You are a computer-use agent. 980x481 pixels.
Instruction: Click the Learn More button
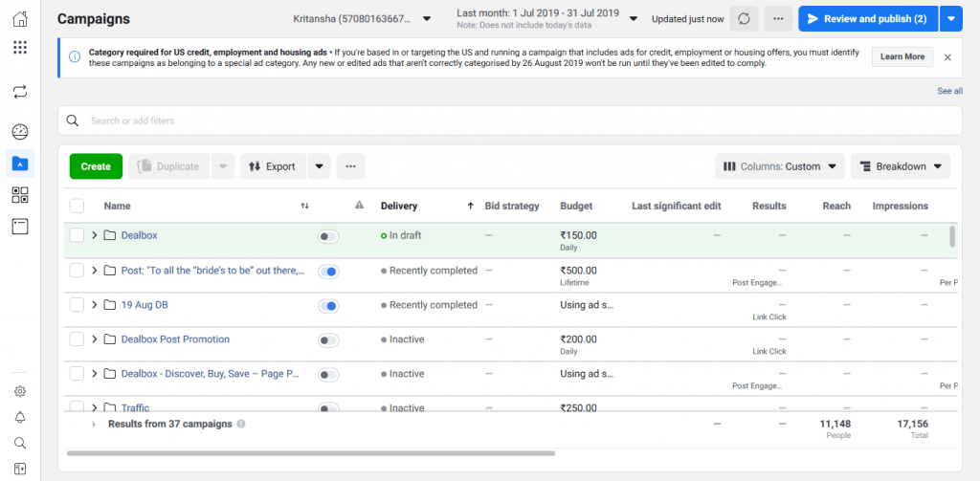902,56
